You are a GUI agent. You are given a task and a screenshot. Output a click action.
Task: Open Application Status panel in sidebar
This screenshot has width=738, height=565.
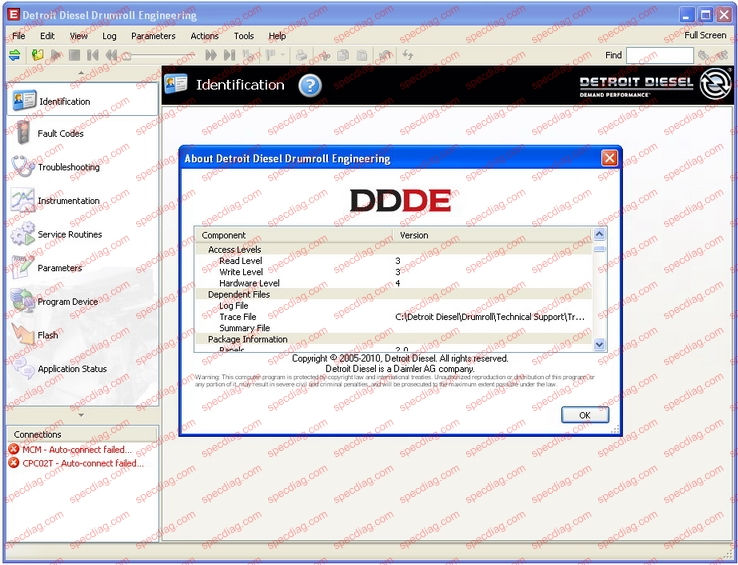[x=83, y=369]
